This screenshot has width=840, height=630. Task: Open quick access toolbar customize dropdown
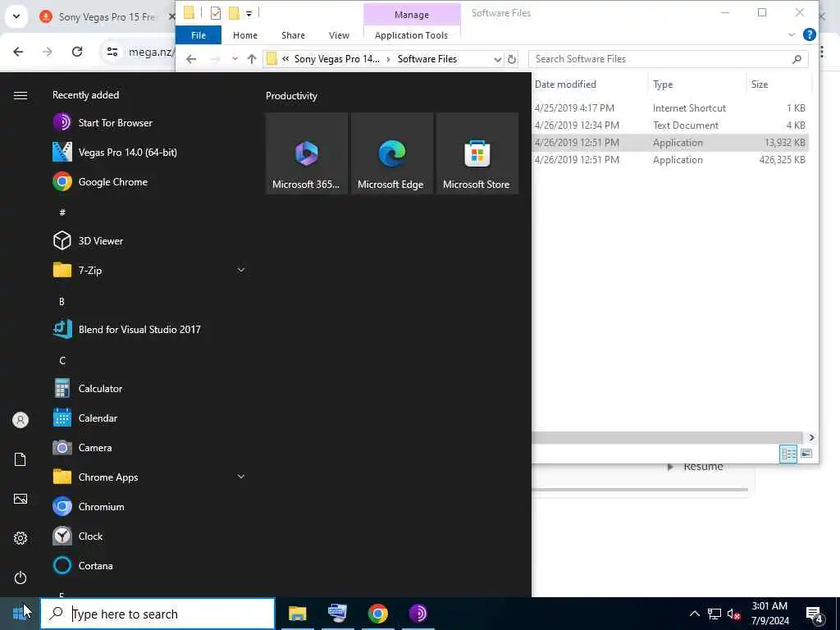point(249,14)
